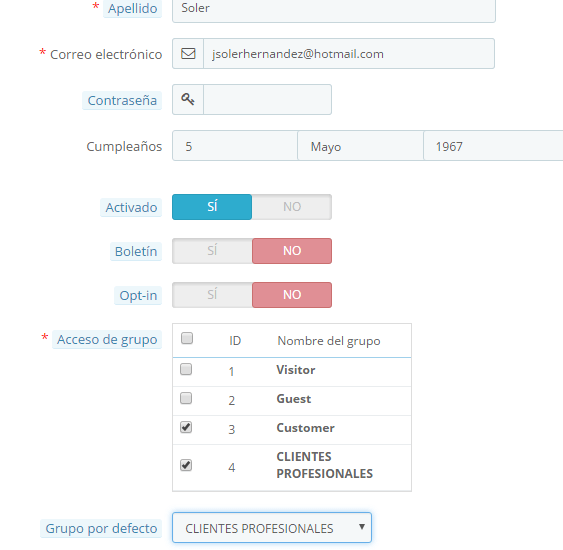
Task: Check the Guest group checkbox
Action: pyautogui.click(x=186, y=398)
